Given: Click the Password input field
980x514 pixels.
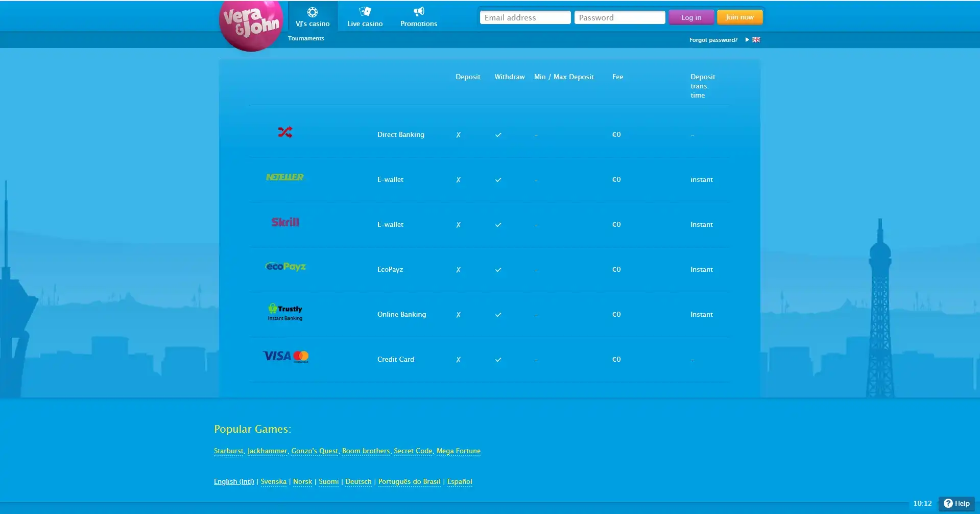Looking at the screenshot, I should coord(619,17).
